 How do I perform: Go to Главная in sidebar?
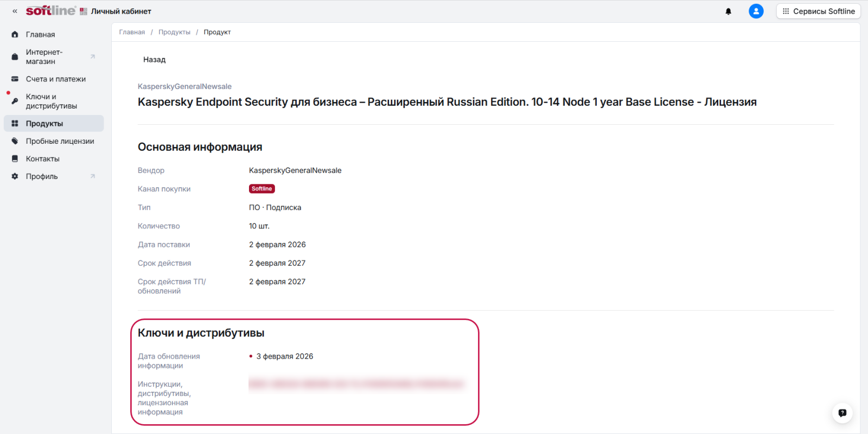[x=40, y=35]
